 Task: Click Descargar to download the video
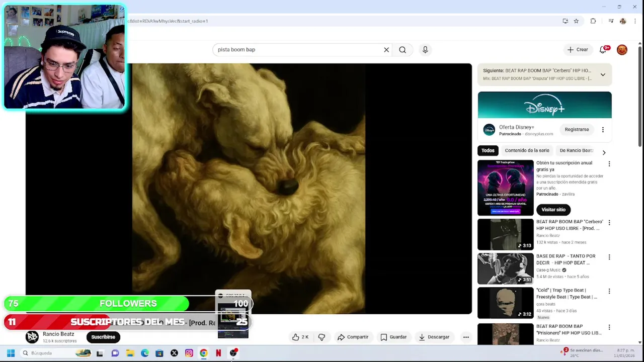[434, 337]
